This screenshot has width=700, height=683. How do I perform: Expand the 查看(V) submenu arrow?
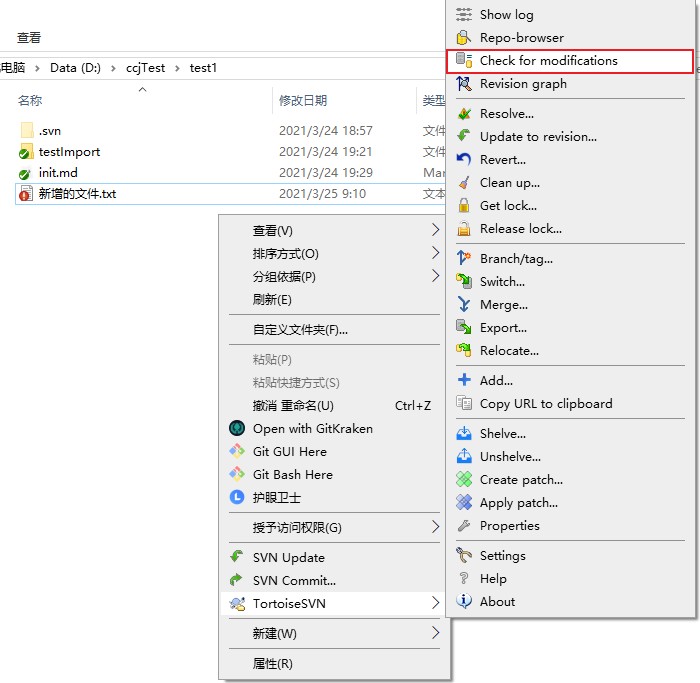(x=435, y=231)
